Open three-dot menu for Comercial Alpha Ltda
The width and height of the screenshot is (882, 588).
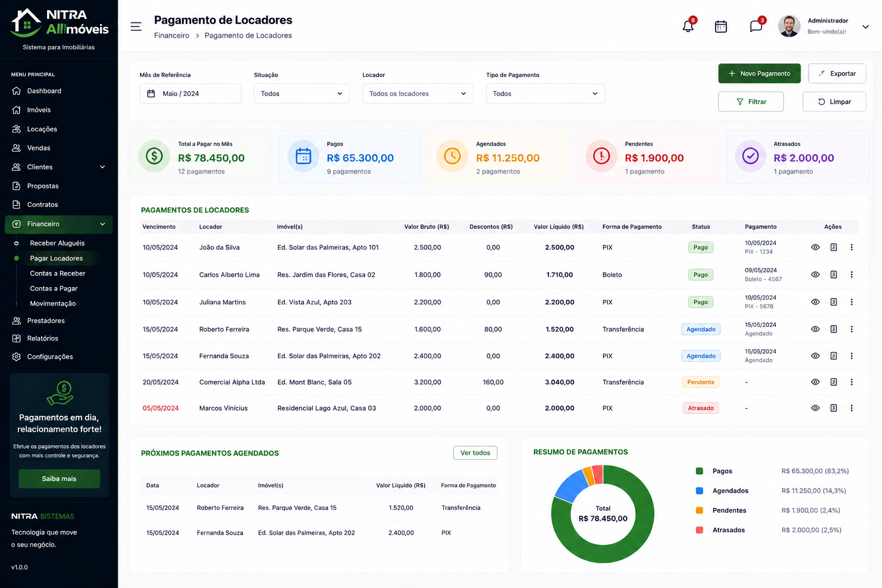coord(852,382)
